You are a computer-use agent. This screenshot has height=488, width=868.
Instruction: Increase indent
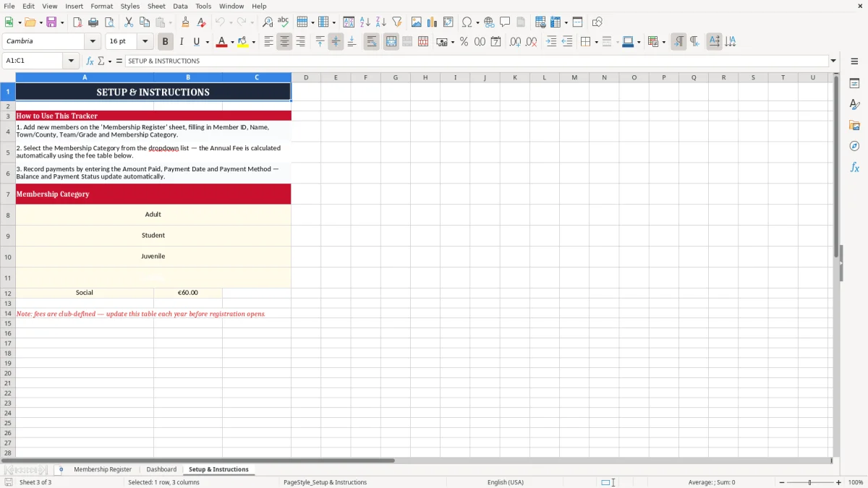click(551, 42)
